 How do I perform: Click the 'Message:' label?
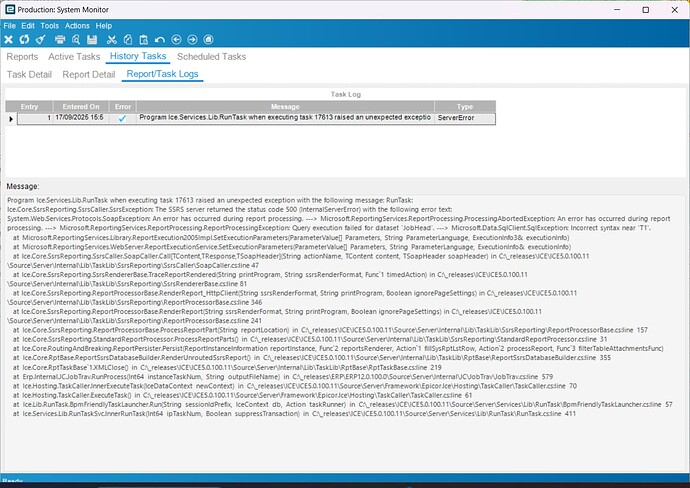pyautogui.click(x=23, y=187)
